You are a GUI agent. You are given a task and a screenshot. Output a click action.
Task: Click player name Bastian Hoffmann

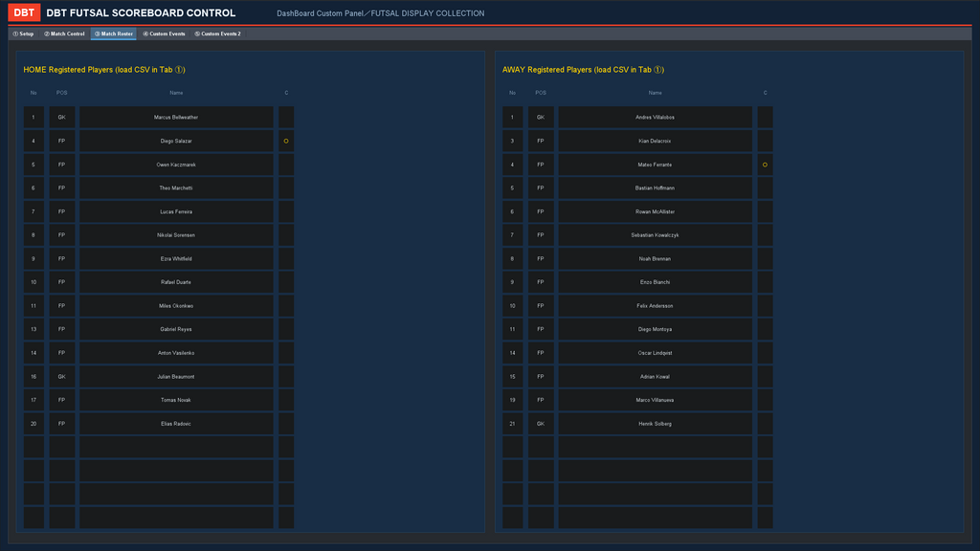(655, 188)
